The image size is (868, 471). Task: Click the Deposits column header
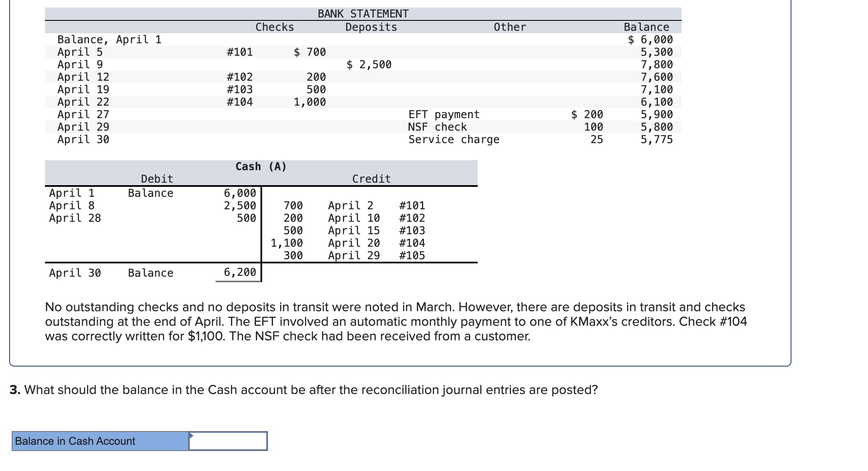(371, 27)
